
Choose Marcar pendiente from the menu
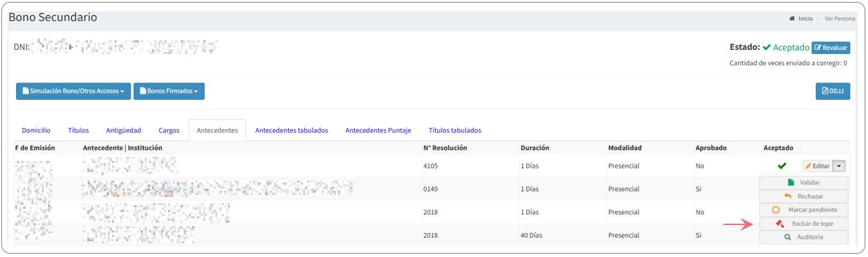pyautogui.click(x=803, y=210)
